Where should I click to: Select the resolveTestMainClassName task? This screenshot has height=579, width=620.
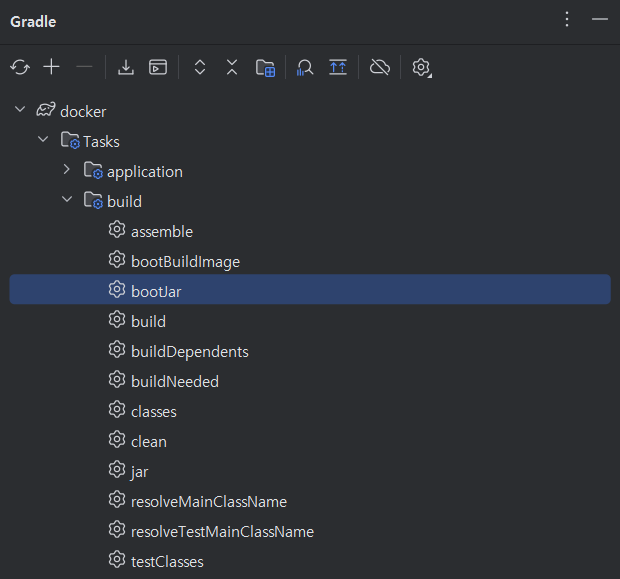(310, 532)
